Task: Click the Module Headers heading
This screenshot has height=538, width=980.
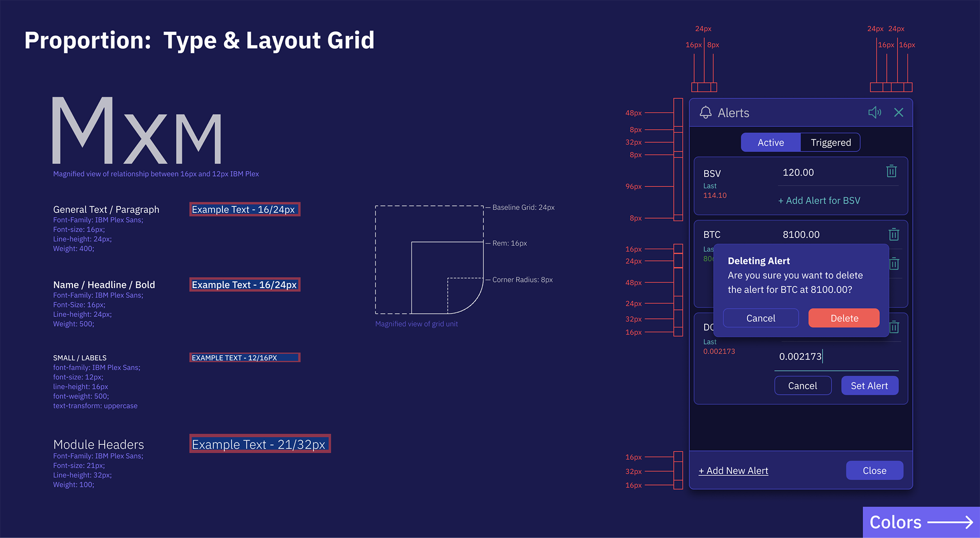Action: tap(98, 444)
